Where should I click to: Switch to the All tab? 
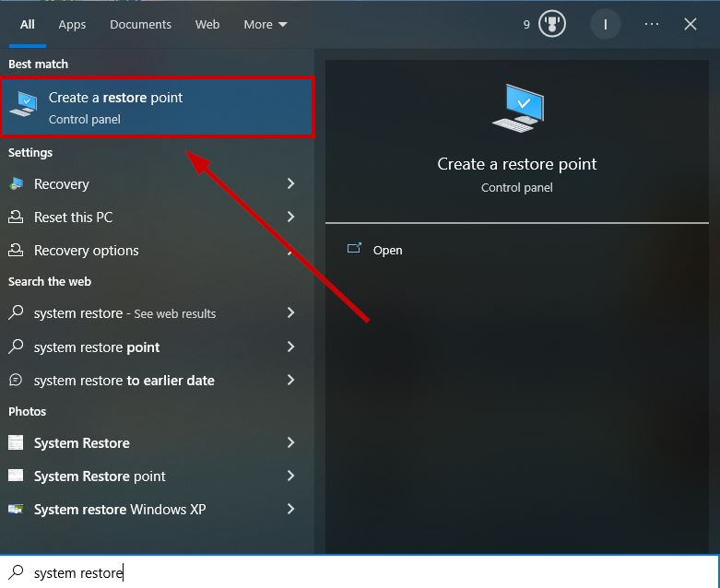(27, 24)
